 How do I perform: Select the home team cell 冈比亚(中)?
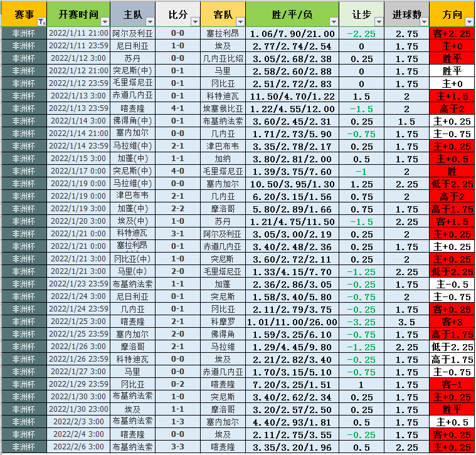pos(132,259)
